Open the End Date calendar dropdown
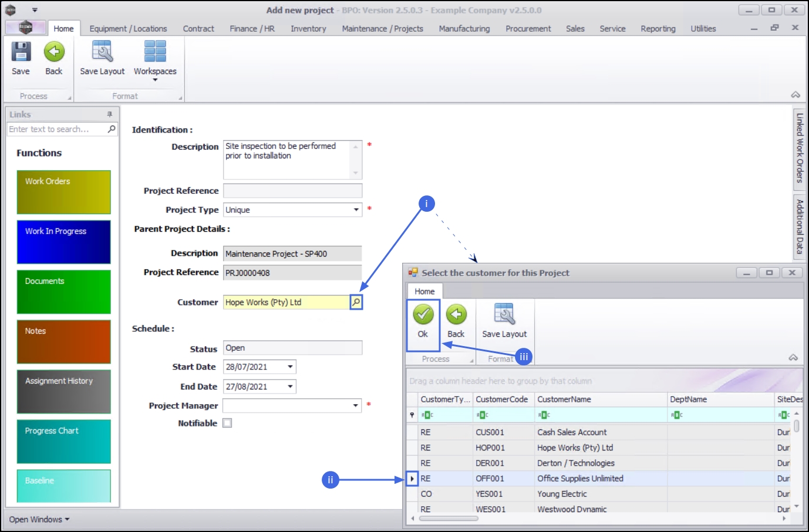 click(290, 387)
